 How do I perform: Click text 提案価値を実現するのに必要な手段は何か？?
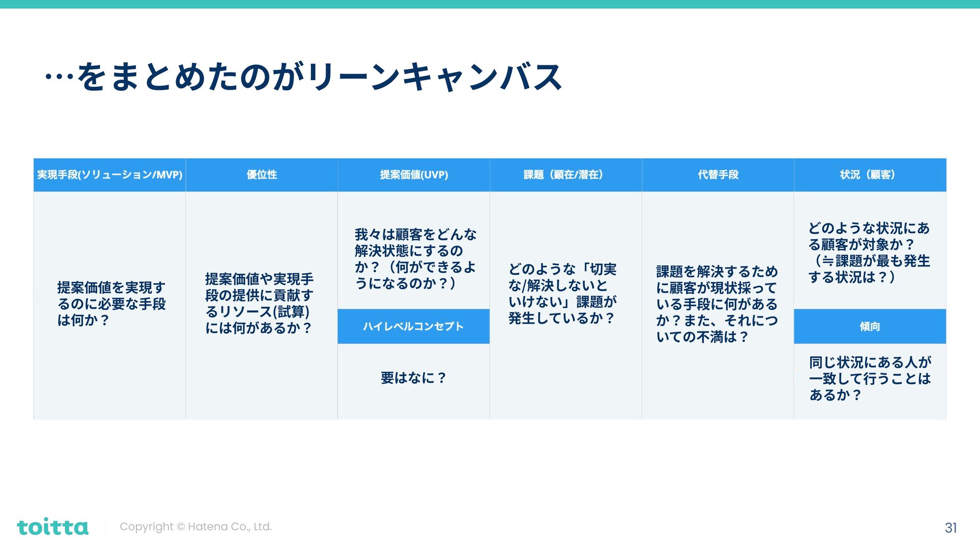click(x=111, y=304)
